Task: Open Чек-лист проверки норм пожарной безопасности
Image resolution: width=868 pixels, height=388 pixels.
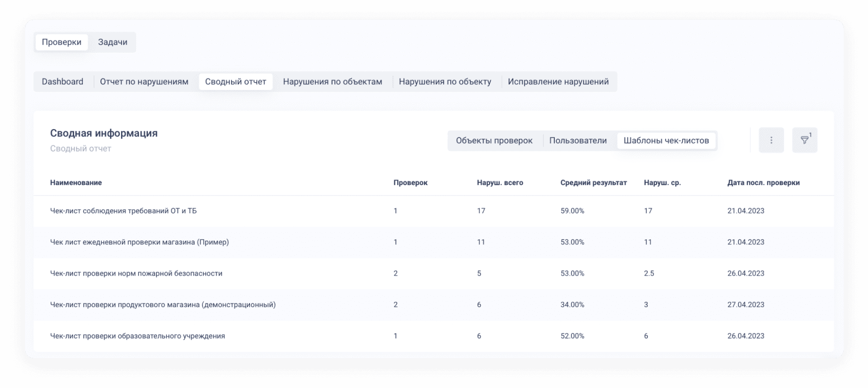Action: coord(136,273)
